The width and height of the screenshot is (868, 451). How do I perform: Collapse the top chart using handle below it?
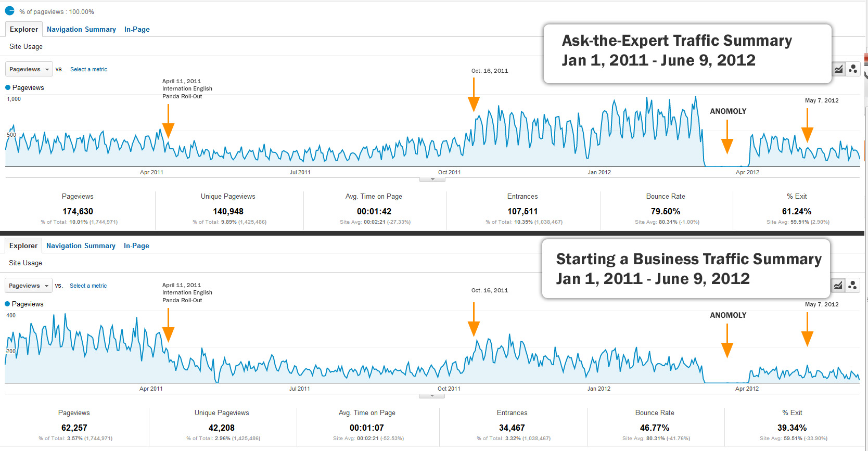(432, 179)
